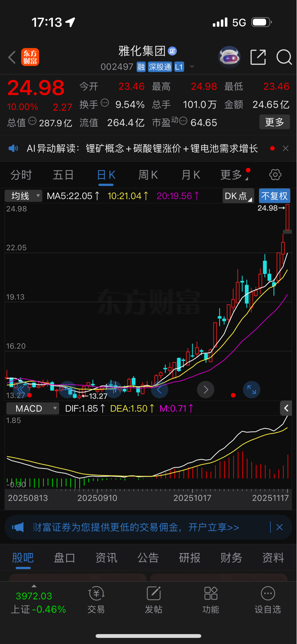
Task: Switch to 盘口 tab
Action: point(64,558)
